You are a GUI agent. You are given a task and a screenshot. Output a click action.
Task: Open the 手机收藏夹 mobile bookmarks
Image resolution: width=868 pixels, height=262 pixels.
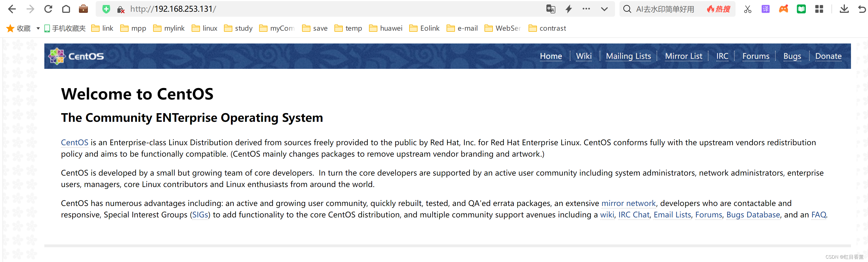point(65,28)
